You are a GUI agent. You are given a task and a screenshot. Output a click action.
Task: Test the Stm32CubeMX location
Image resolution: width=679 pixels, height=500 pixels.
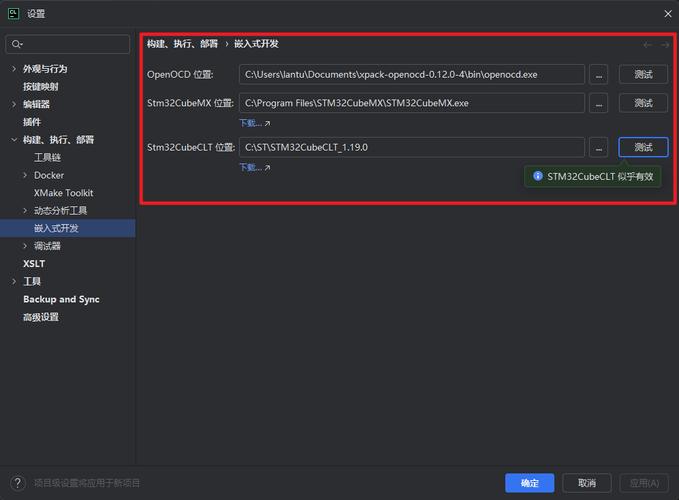(643, 103)
